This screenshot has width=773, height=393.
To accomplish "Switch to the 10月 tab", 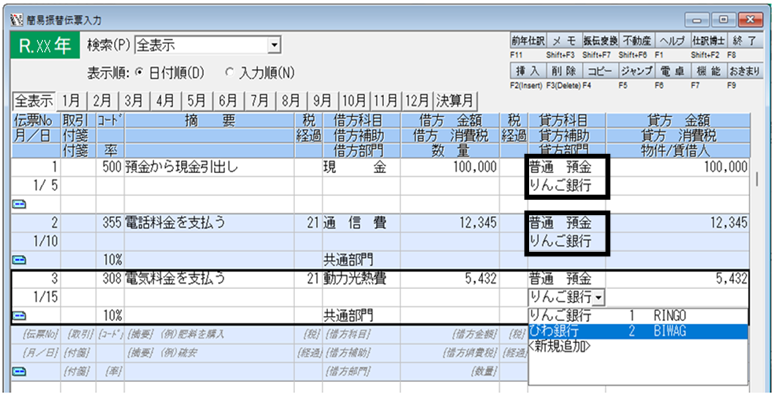I will pyautogui.click(x=354, y=102).
